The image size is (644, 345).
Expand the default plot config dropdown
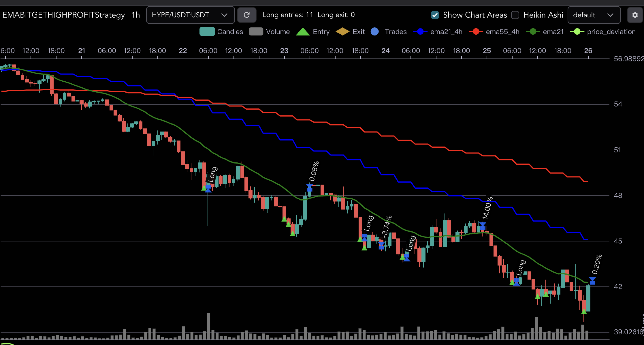[594, 15]
